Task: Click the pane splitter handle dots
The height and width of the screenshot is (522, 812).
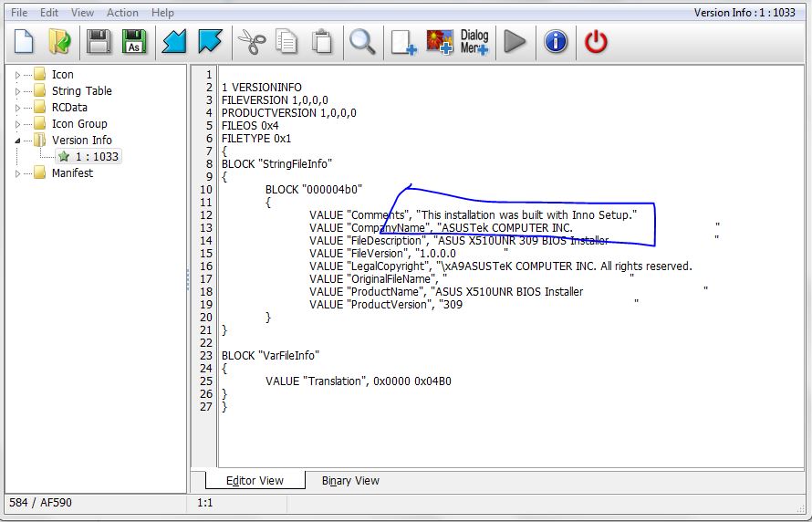Action: pyautogui.click(x=188, y=279)
